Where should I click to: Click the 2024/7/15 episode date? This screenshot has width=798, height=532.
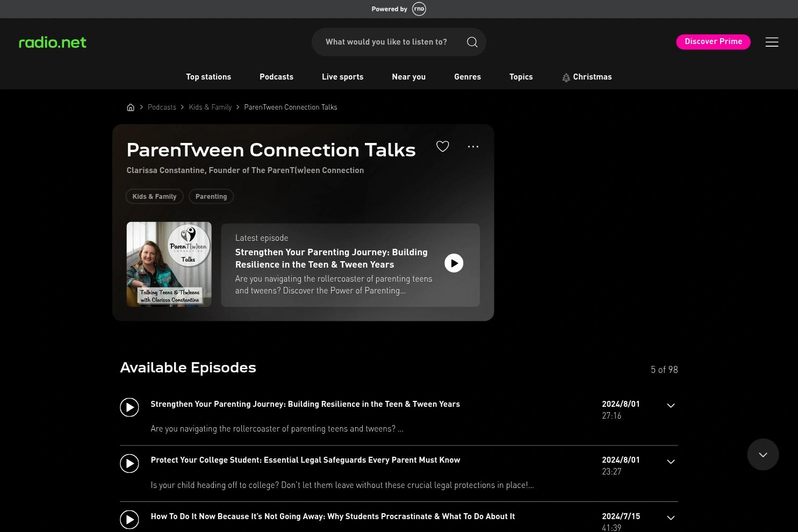(x=621, y=516)
